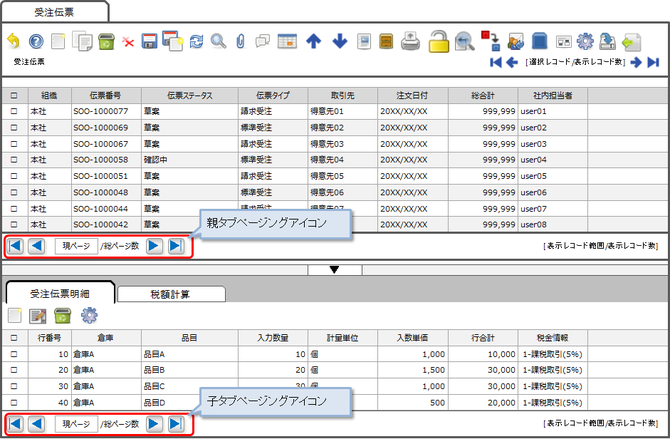Save the record with the floppy disk icon
The height and width of the screenshot is (439, 670).
tap(149, 41)
